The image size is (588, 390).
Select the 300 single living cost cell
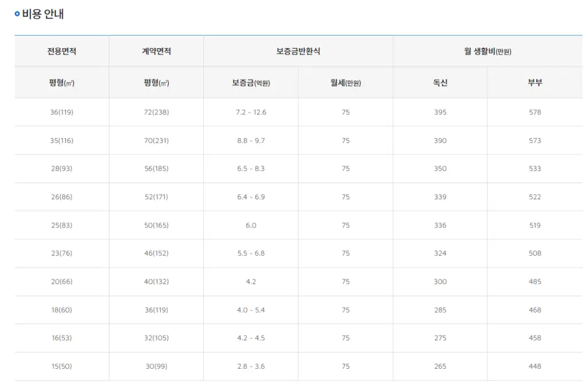coord(440,281)
